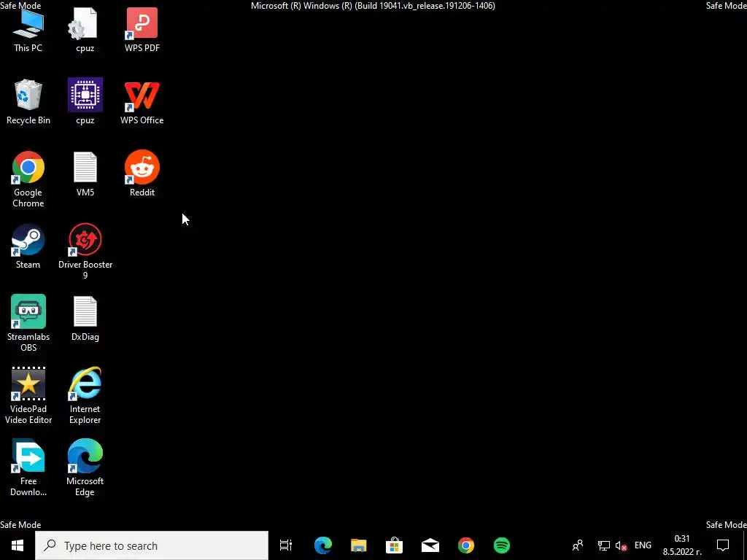Viewport: 747px width, 560px height.
Task: Open the network status tray icon
Action: coord(603,545)
